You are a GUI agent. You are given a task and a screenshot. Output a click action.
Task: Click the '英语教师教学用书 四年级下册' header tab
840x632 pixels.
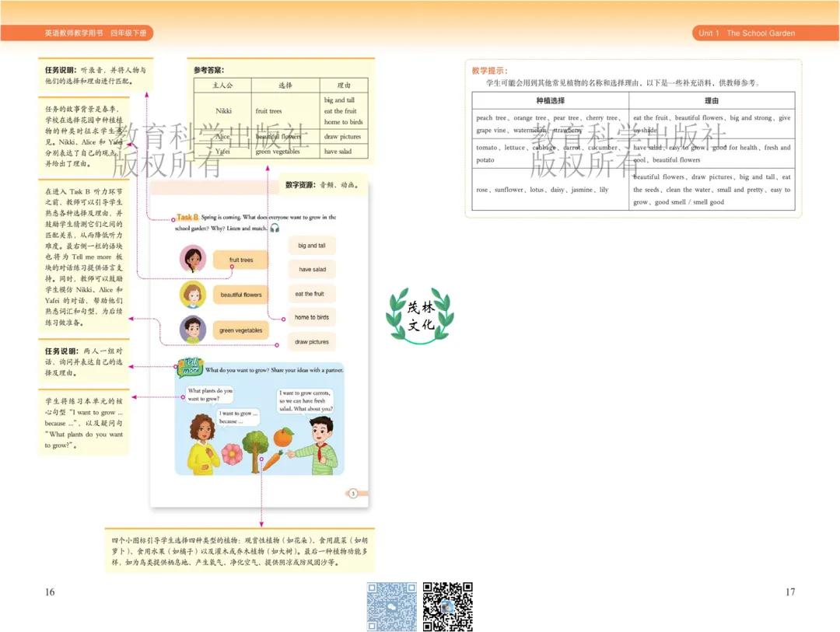76,33
